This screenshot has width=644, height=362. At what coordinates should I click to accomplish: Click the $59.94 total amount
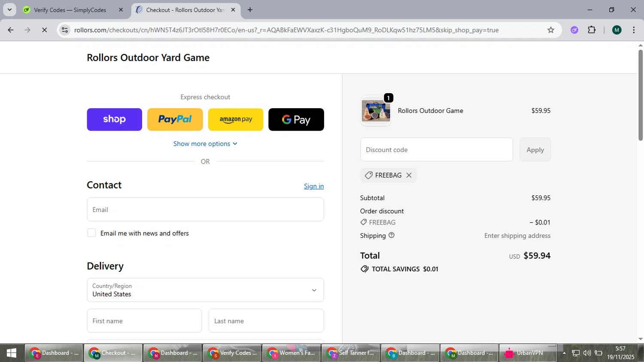pos(537,256)
